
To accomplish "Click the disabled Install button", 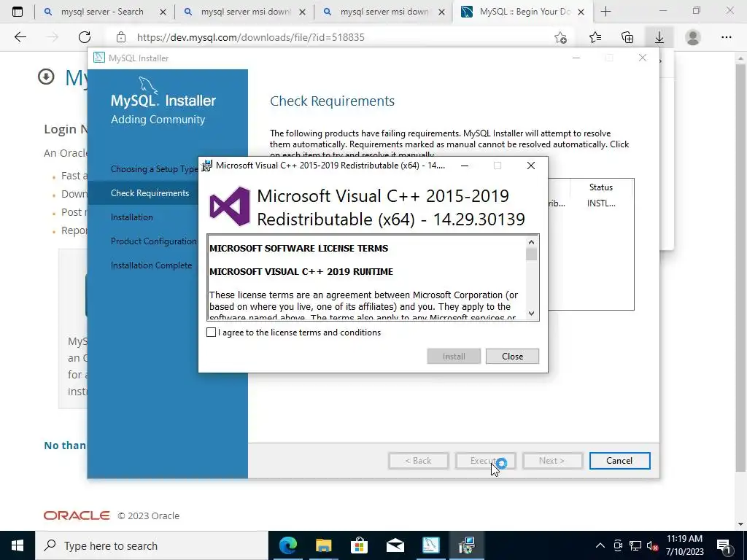I will [454, 356].
